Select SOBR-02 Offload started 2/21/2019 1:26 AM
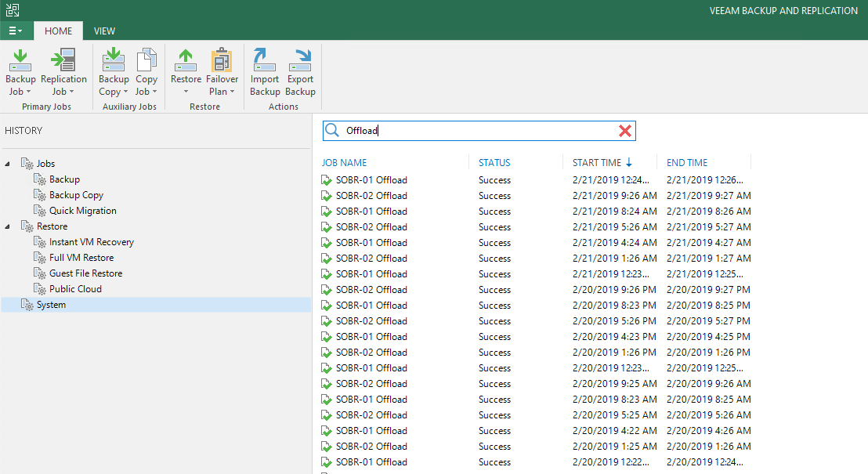 [371, 258]
